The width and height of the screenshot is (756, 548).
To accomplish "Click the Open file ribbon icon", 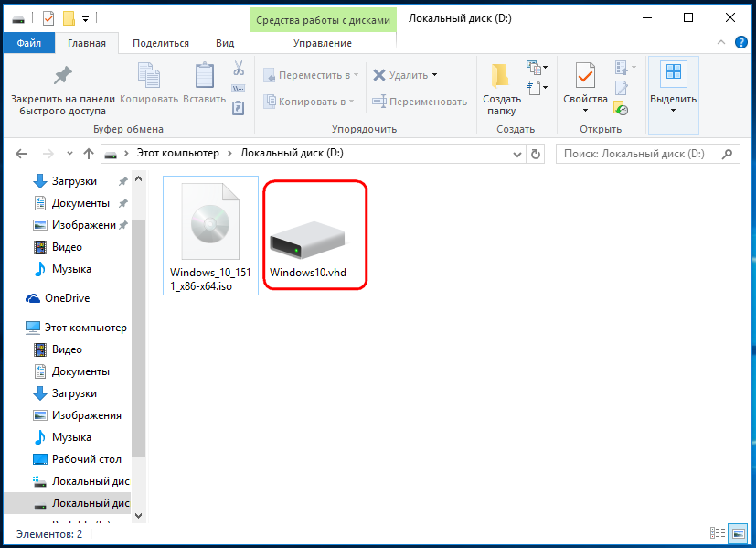I will tap(622, 67).
